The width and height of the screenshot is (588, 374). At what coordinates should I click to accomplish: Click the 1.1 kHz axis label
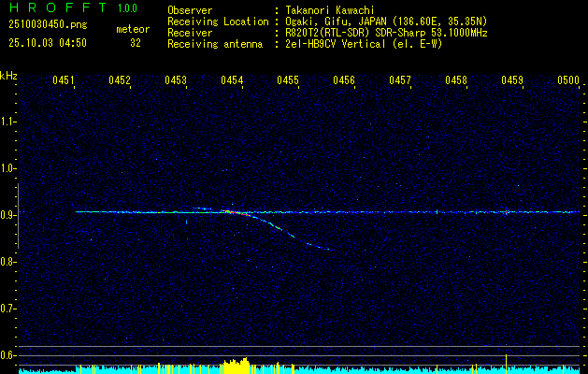click(8, 121)
